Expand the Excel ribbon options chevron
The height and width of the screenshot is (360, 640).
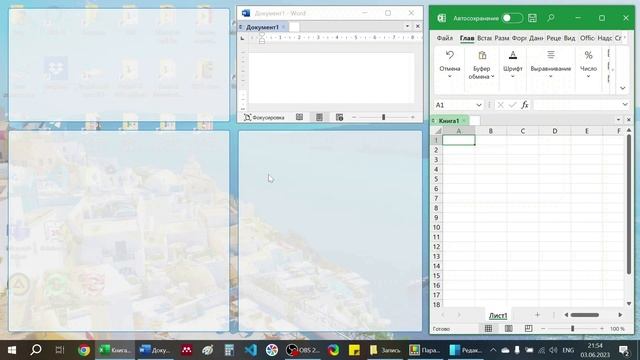tap(622, 88)
